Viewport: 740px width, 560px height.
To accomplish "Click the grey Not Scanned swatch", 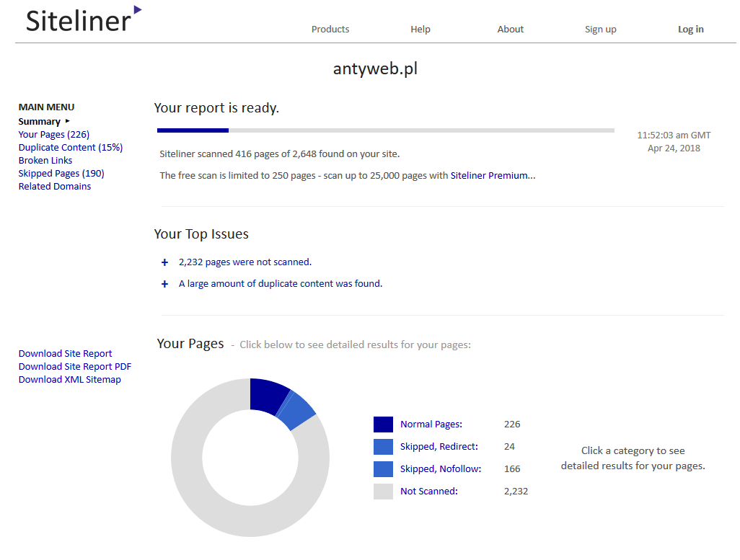I will [x=383, y=492].
